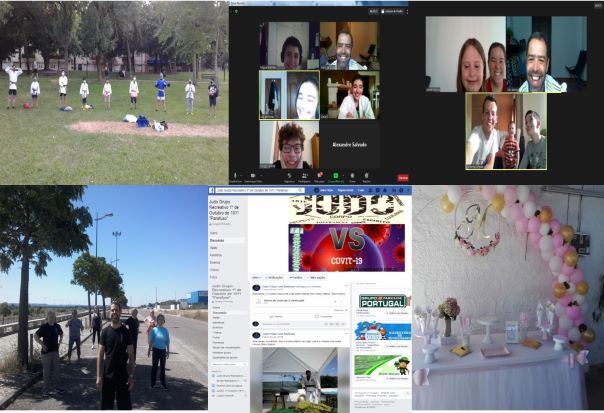Open the Zoom Chat icon
604x413 pixels.
(x=320, y=176)
